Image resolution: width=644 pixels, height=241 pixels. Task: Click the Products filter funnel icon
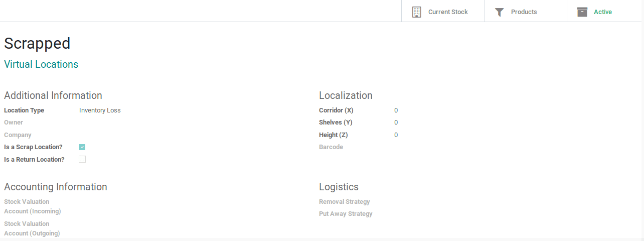click(499, 12)
